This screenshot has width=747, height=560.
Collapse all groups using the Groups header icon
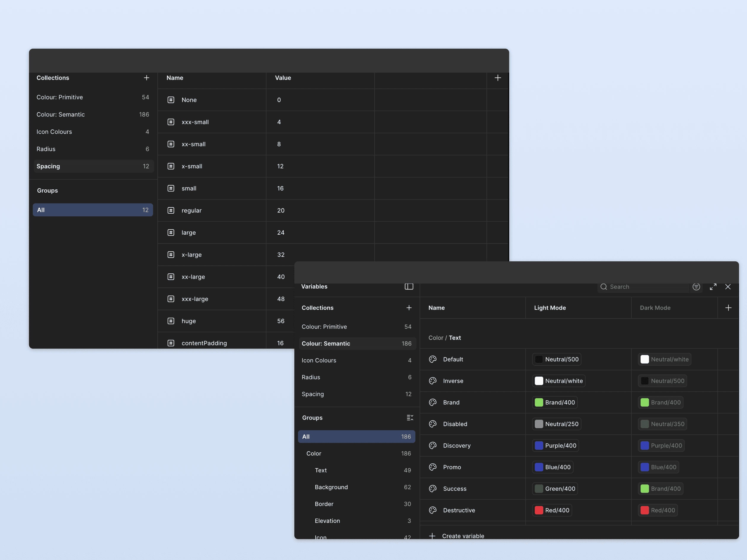[x=410, y=417]
